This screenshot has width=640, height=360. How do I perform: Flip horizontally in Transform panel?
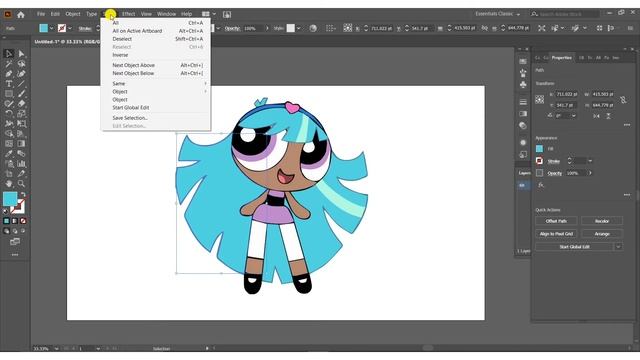(x=597, y=116)
